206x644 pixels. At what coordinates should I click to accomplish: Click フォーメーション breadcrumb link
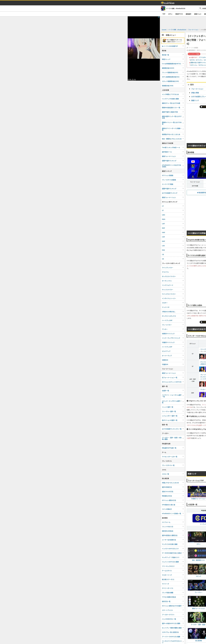pos(193,30)
